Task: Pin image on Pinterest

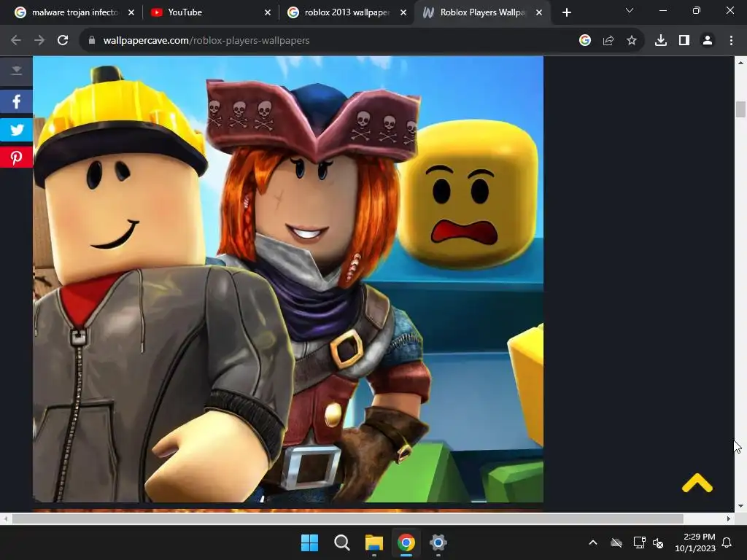Action: point(16,157)
